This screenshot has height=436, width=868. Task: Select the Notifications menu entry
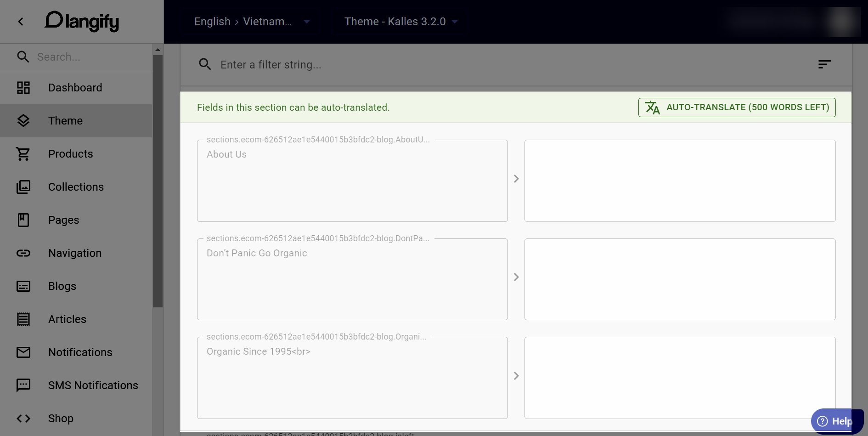[80, 352]
